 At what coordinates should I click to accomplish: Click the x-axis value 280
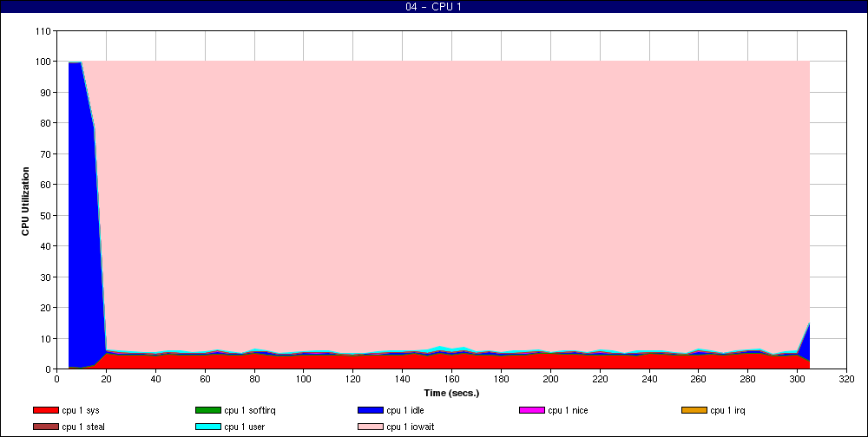click(748, 379)
